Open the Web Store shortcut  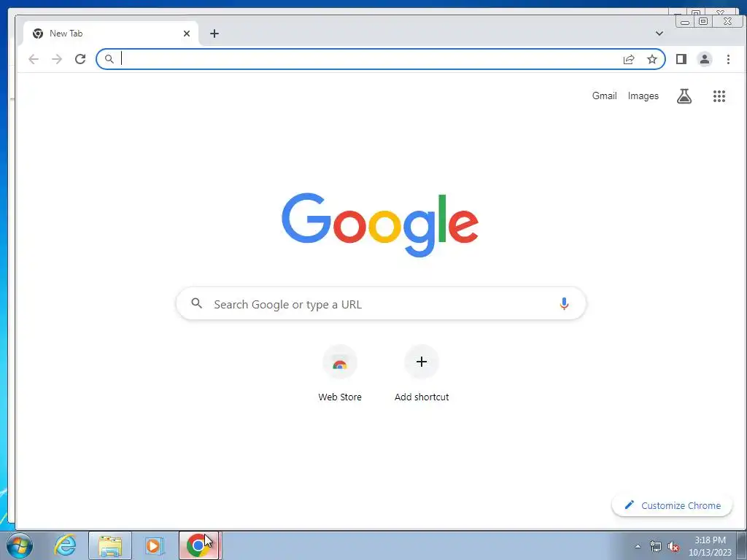[340, 374]
